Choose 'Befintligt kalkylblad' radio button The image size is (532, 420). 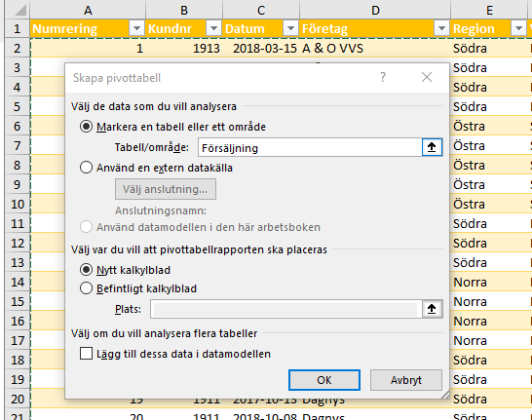point(86,288)
